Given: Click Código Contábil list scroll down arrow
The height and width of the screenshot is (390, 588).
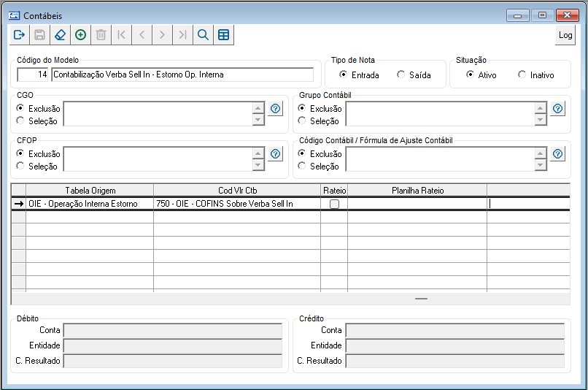Looking at the screenshot, I should 540,165.
